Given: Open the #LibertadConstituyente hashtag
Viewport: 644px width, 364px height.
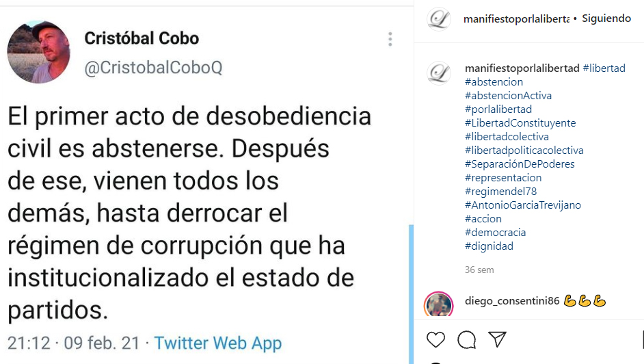Looking at the screenshot, I should coord(520,123).
